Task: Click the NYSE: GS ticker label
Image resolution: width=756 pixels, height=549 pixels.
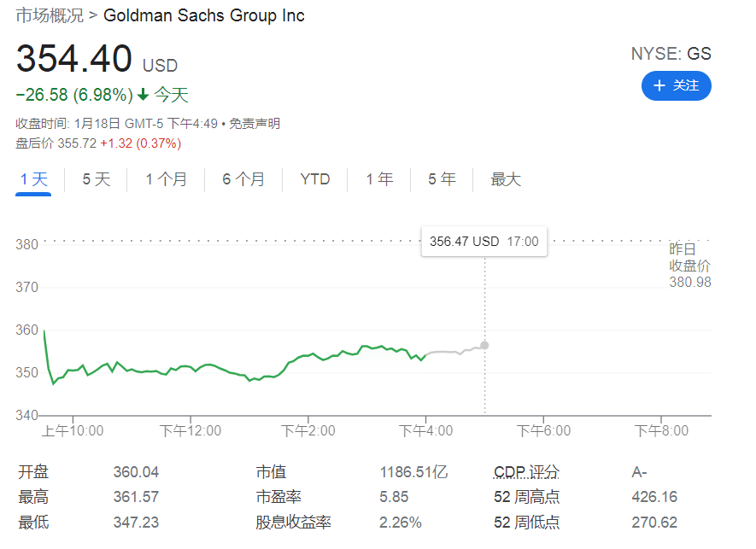Action: click(671, 54)
